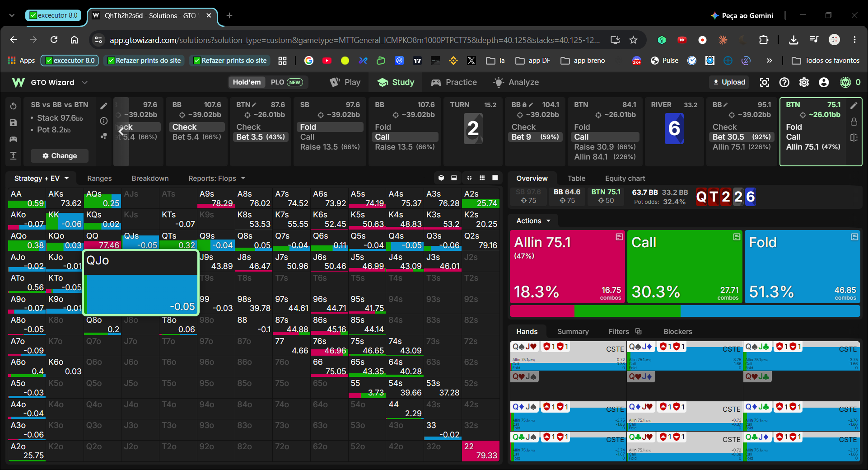Select the solid square matrix size icon
The height and width of the screenshot is (470, 868).
coord(495,178)
